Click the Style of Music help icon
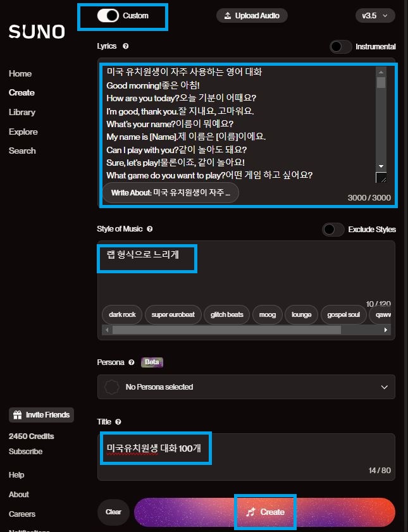Screen dimensions: 408x532 tap(149, 229)
